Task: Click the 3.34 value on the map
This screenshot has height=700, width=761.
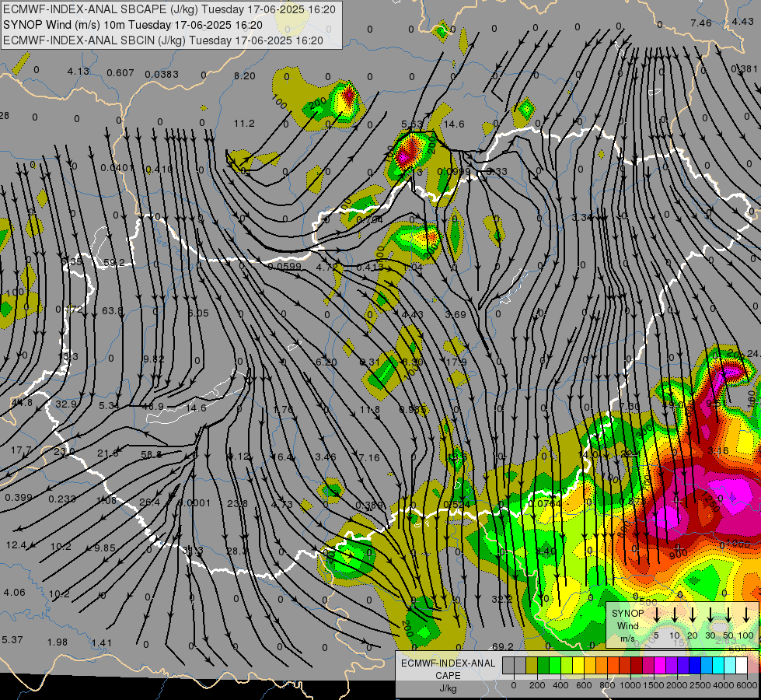Action: [581, 217]
